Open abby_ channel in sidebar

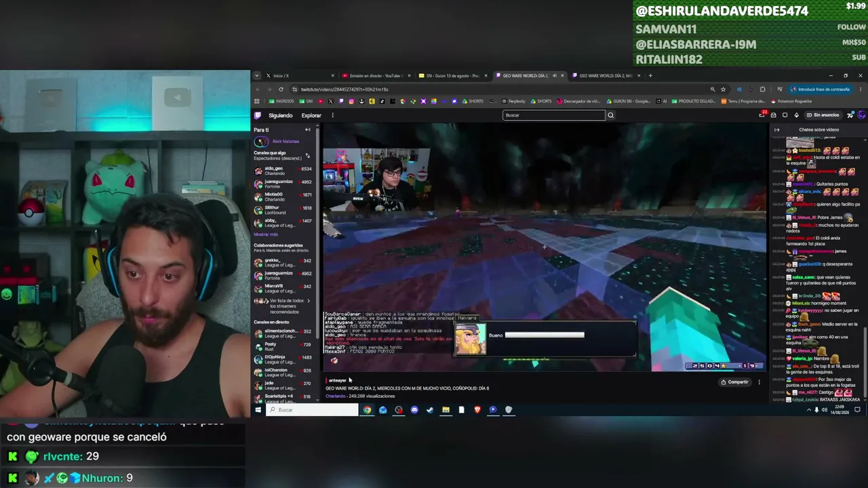(283, 223)
